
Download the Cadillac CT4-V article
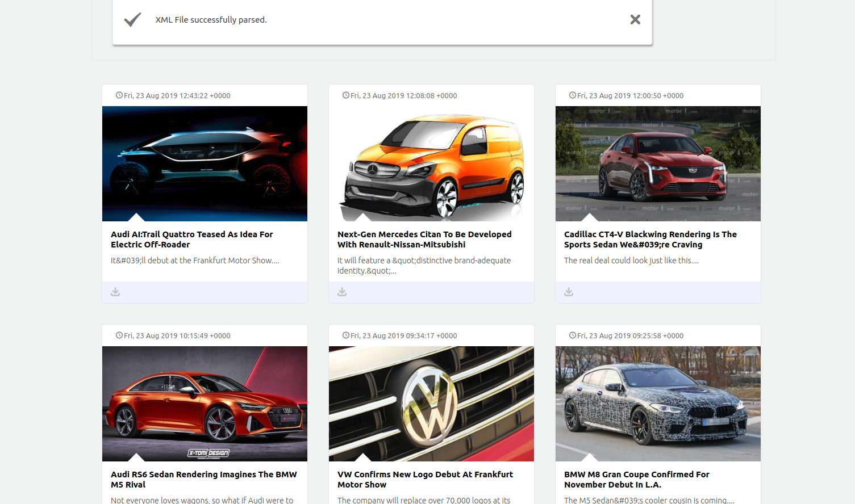pos(569,292)
